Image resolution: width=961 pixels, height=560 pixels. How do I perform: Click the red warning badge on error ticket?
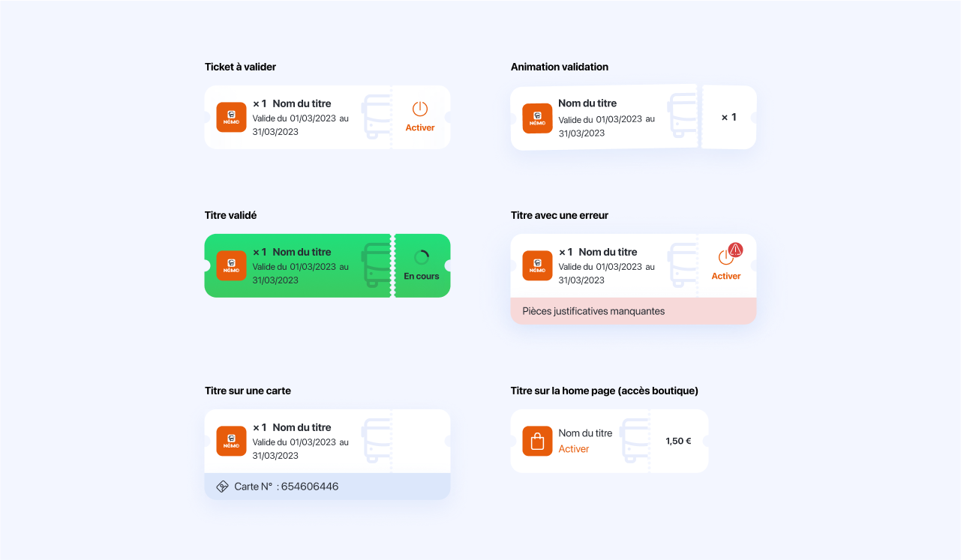coord(735,250)
